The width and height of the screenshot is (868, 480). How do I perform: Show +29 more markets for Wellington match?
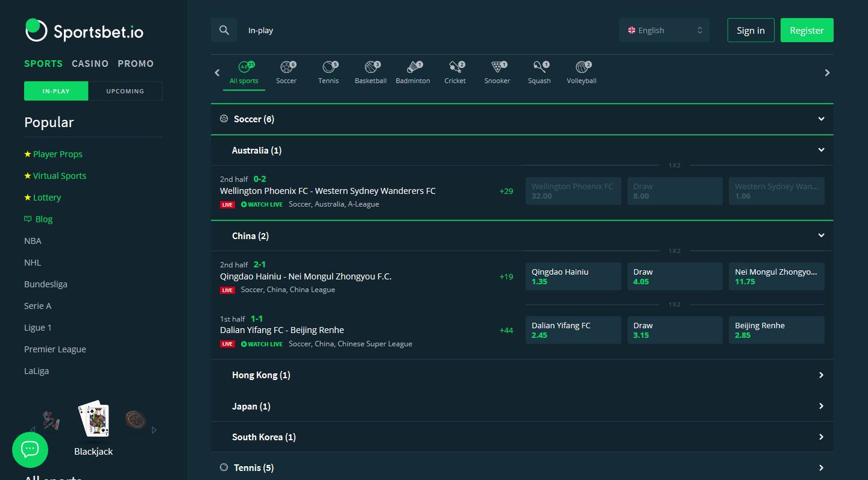click(x=506, y=191)
